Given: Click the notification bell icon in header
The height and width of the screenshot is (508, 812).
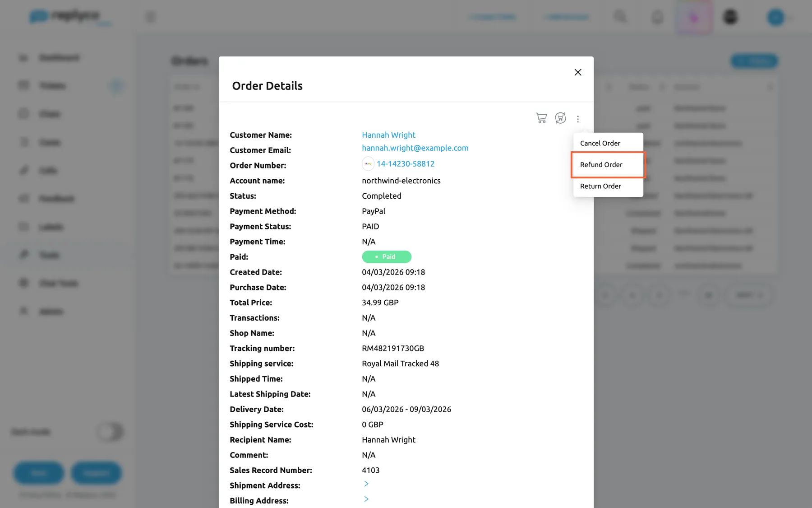Looking at the screenshot, I should pos(657,17).
